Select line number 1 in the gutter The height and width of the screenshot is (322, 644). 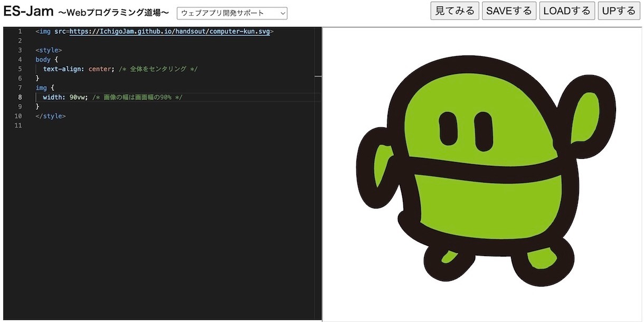[20, 31]
